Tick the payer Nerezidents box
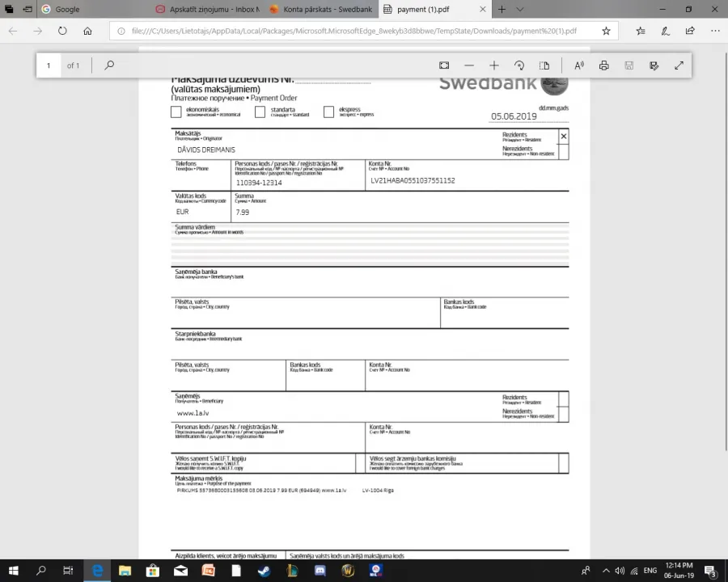The width and height of the screenshot is (728, 582). pos(564,152)
